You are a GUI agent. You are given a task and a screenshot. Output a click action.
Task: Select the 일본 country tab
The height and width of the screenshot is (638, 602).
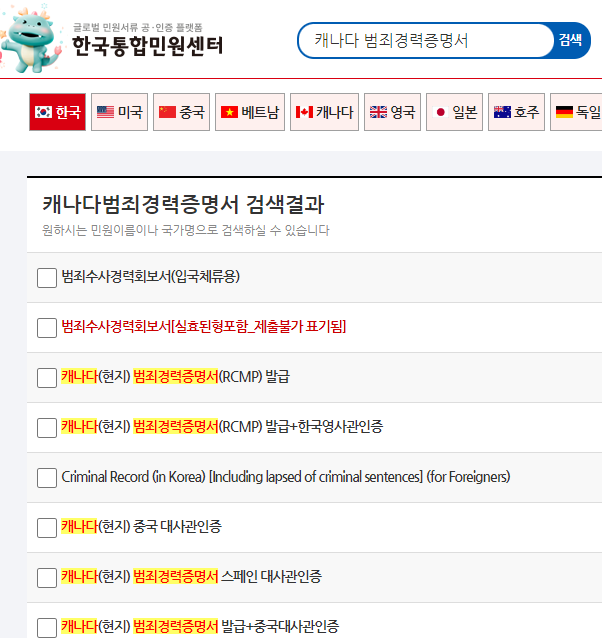[454, 112]
